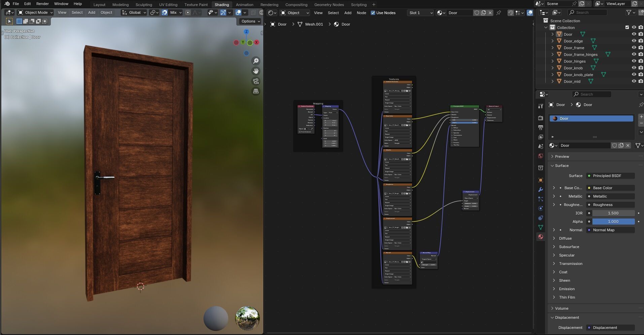This screenshot has width=644, height=335.
Task: Collapse the Surface panel
Action: click(562, 166)
